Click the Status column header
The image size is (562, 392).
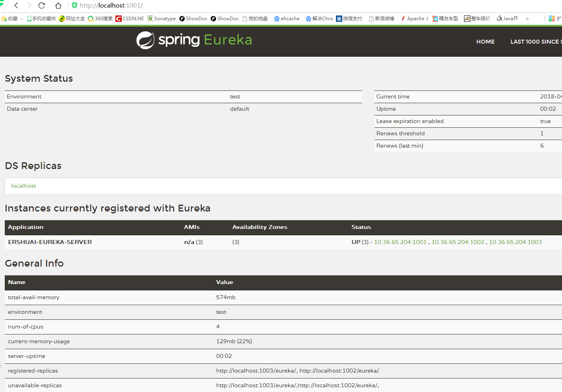(x=361, y=227)
